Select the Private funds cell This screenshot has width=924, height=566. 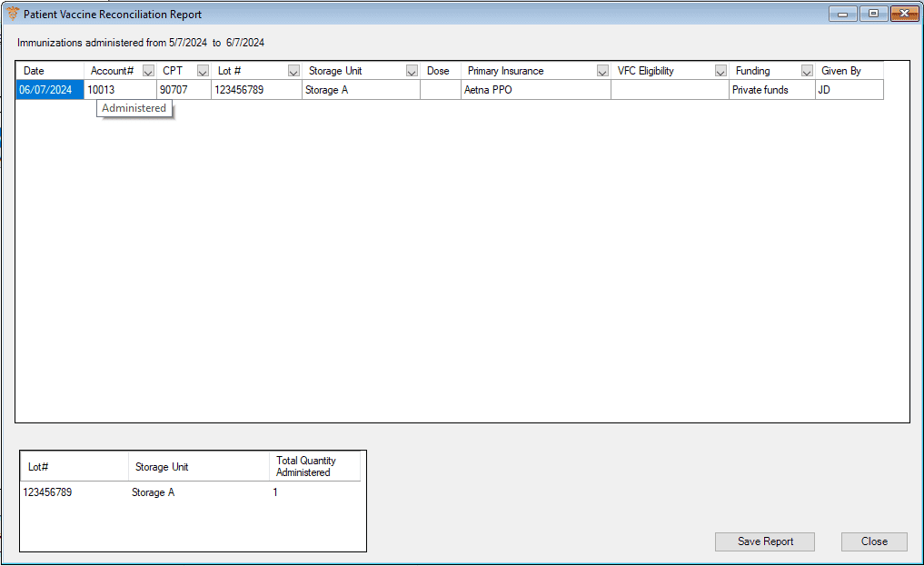pyautogui.click(x=772, y=90)
